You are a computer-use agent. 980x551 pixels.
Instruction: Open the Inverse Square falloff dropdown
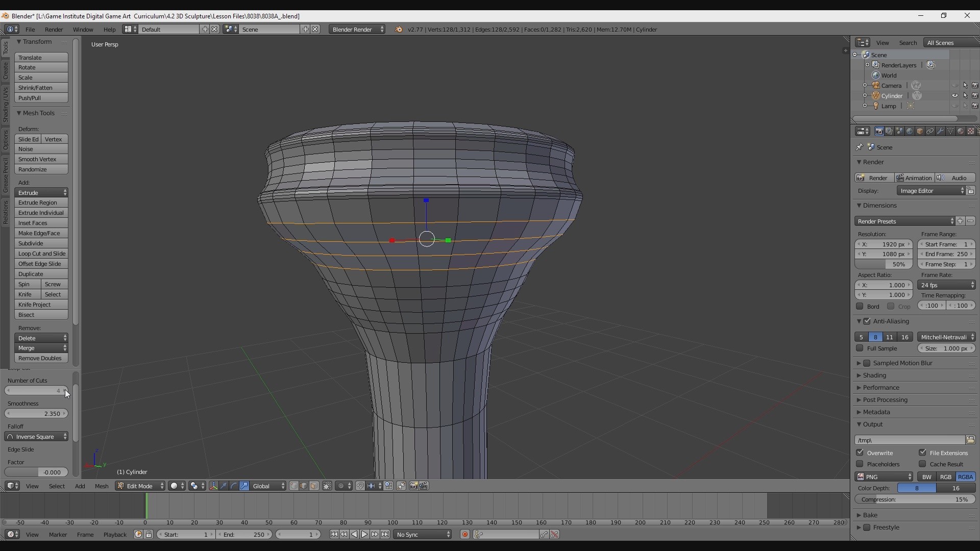point(36,437)
